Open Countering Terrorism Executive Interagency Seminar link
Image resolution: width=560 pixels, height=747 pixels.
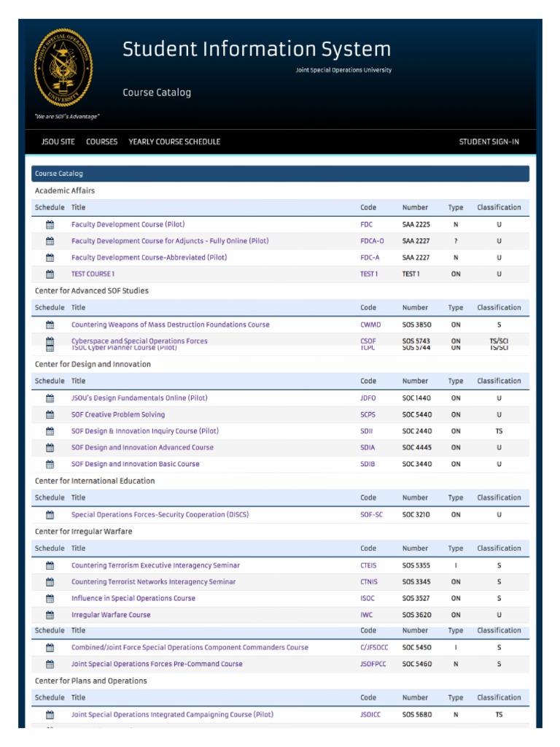(156, 565)
